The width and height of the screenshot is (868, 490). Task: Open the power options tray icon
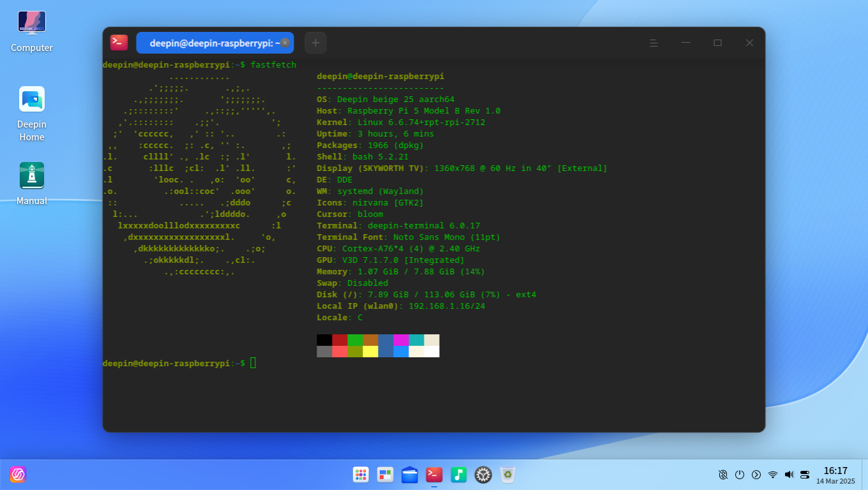pyautogui.click(x=740, y=475)
